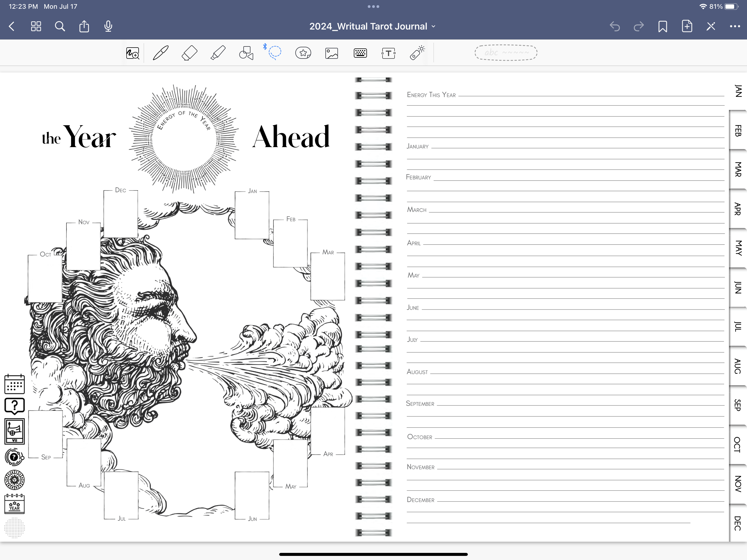
Task: Go to the OCT side tab
Action: coord(738,445)
